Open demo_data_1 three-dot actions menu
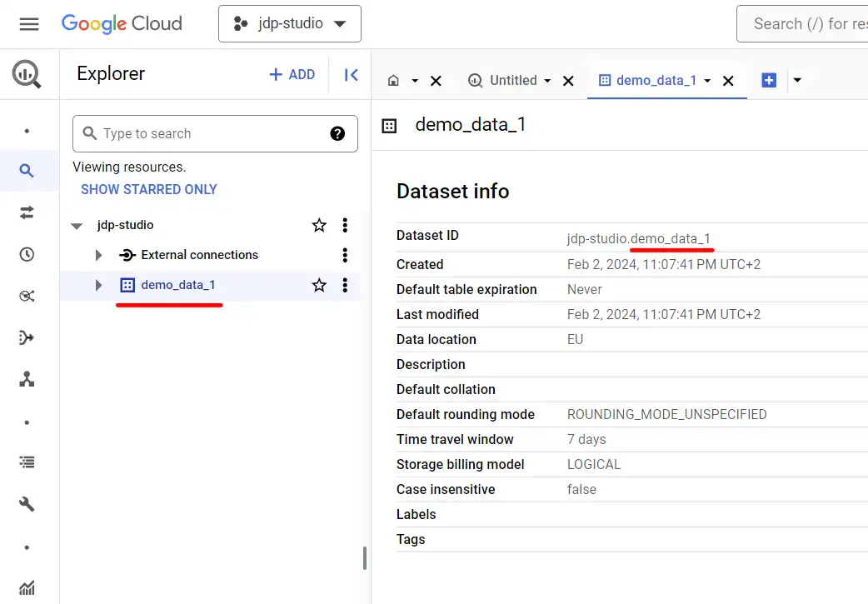 click(x=345, y=285)
